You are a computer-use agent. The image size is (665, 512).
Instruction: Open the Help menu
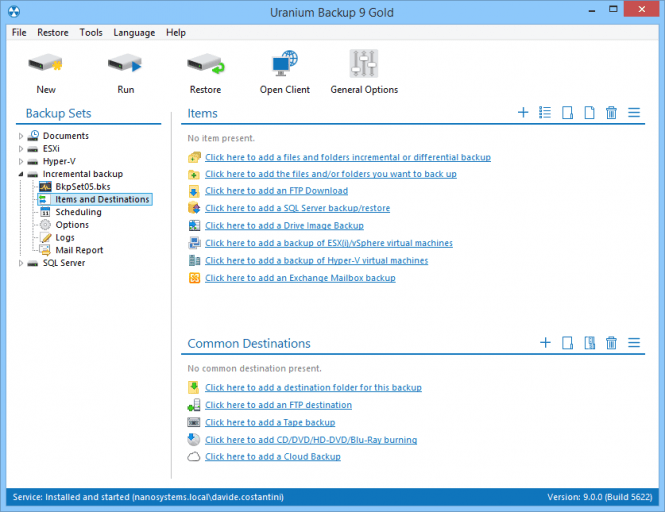click(176, 33)
